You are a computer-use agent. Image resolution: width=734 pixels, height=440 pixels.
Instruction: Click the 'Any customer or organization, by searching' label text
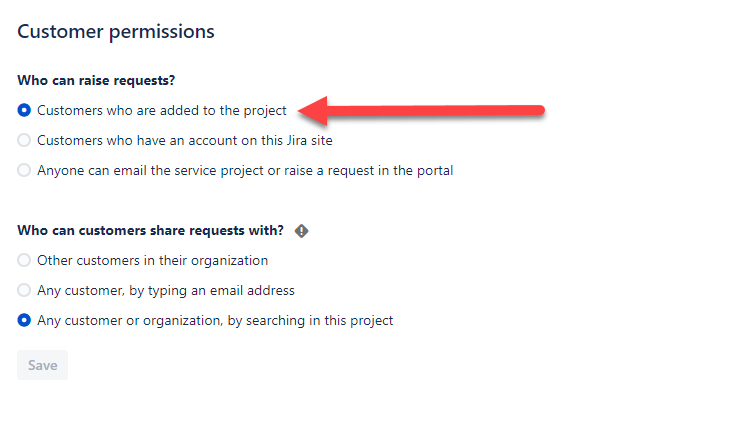(x=215, y=321)
